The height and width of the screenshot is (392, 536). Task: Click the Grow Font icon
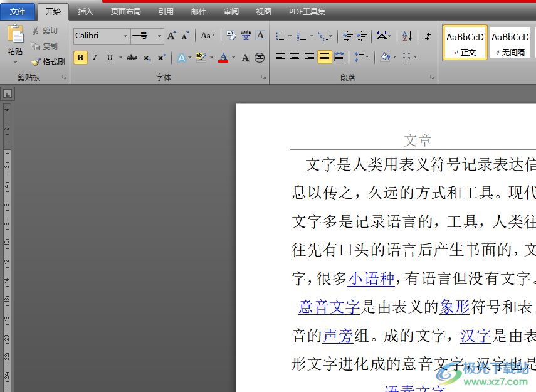click(172, 36)
